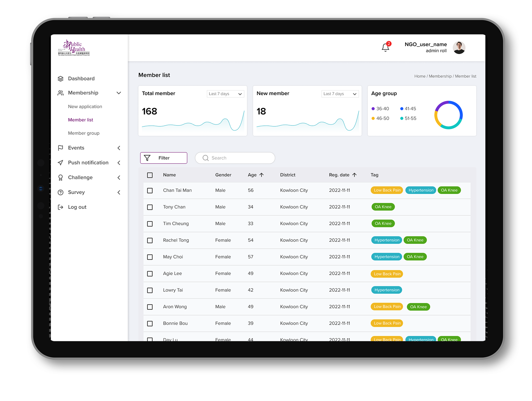Click the Survey question mark icon
Screen dimensions: 532x401
pos(61,192)
